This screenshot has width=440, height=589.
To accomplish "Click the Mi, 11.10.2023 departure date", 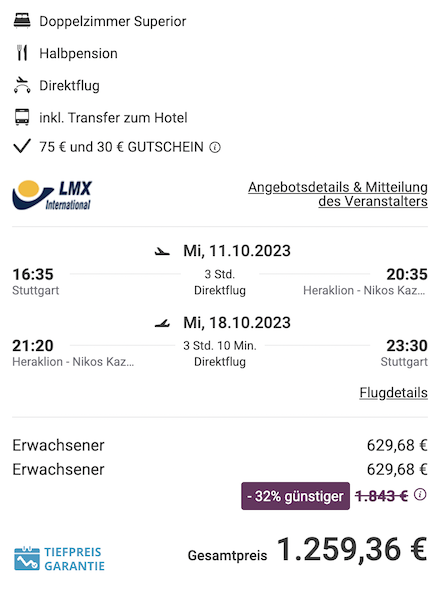I will coord(237,251).
